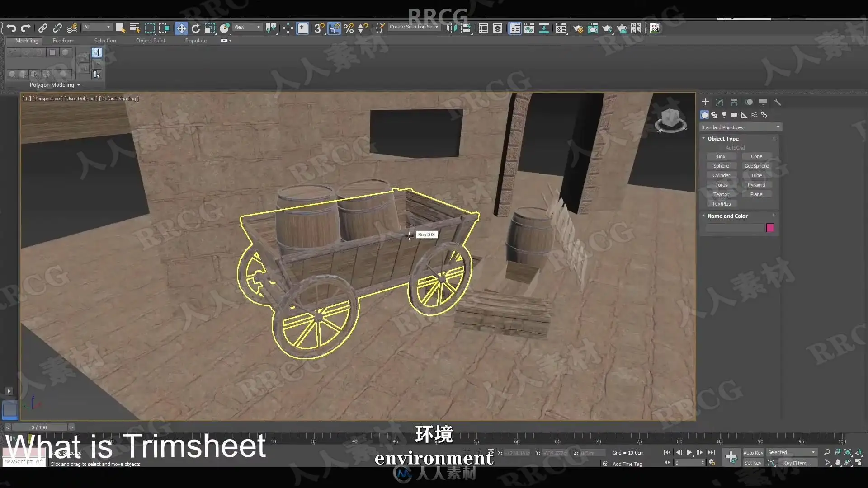
Task: Create a Cylinder primitive
Action: (721, 175)
